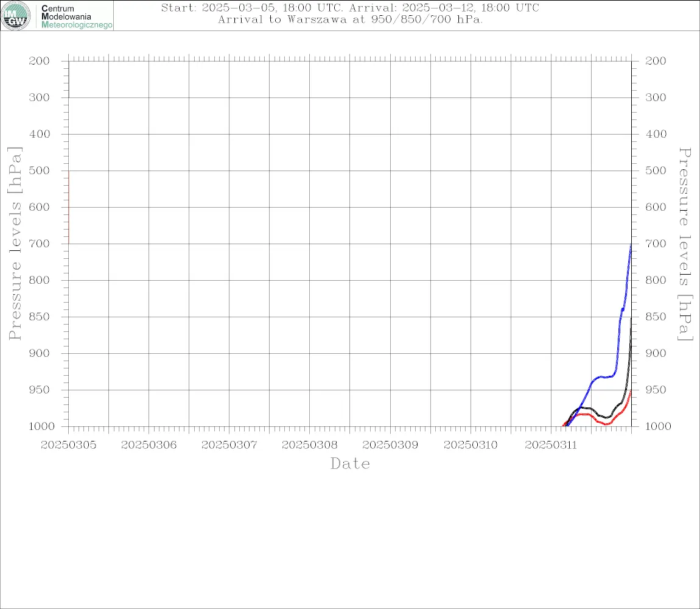Click the left axis 1000 label

tap(41, 426)
